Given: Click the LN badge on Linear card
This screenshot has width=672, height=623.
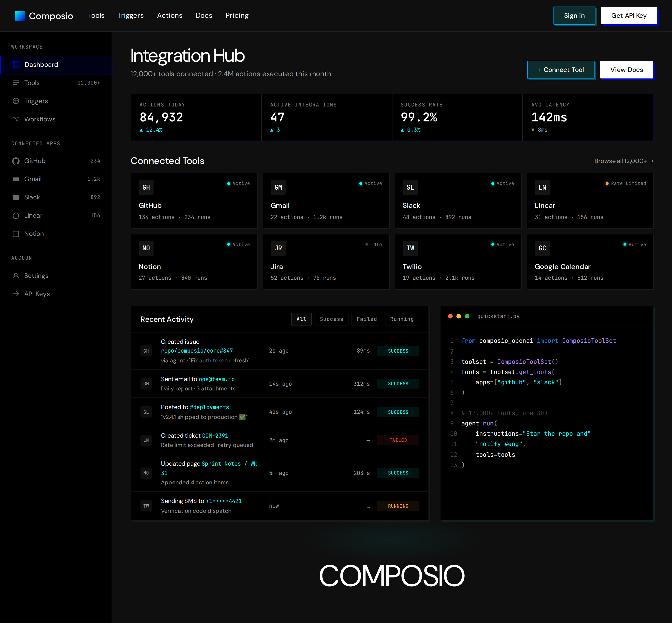Looking at the screenshot, I should [x=542, y=187].
